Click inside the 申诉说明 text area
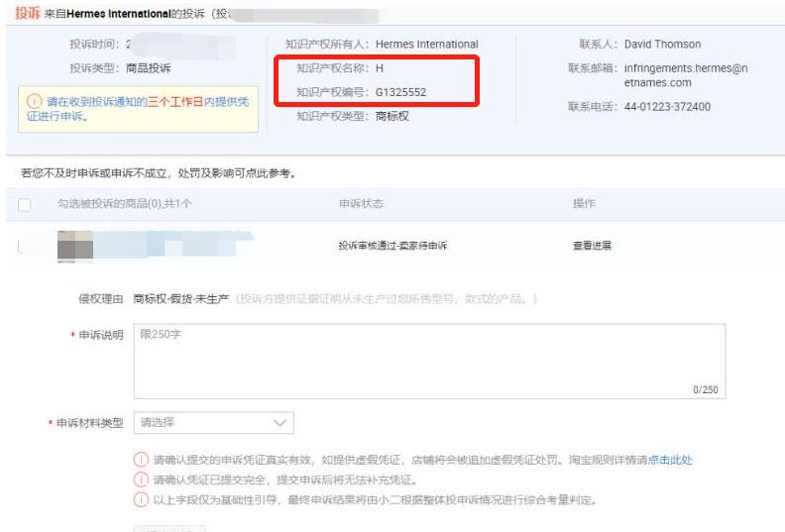Viewport: 785px width, 532px height. click(x=429, y=361)
